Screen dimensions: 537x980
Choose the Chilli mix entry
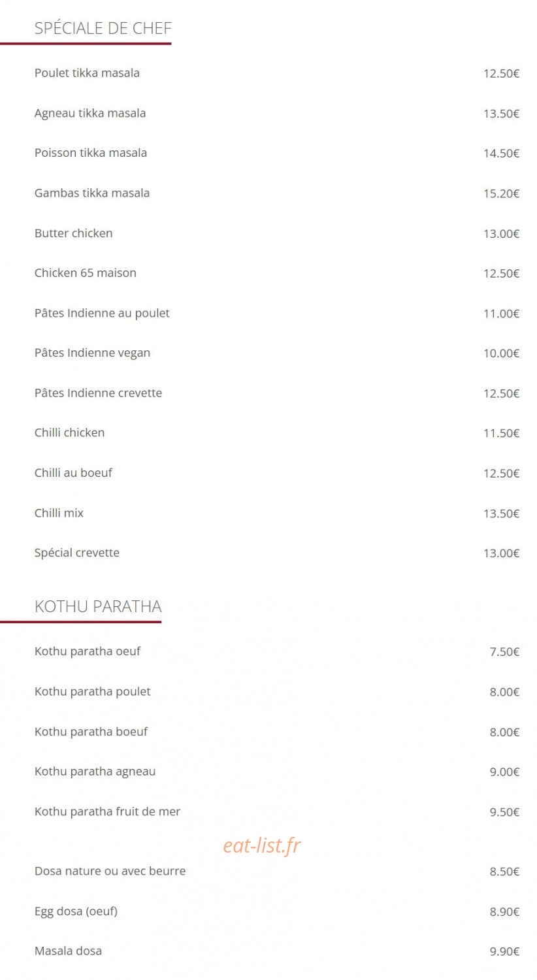59,513
